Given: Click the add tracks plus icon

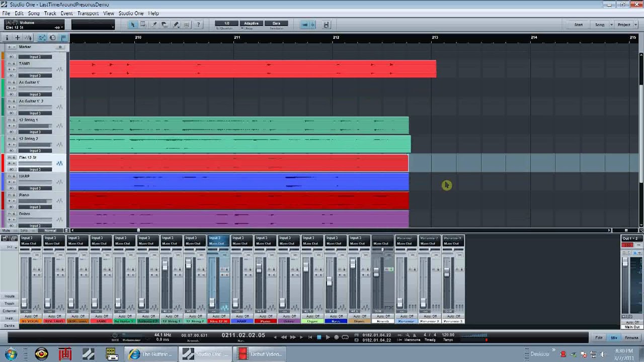Looking at the screenshot, I should click(x=17, y=38).
